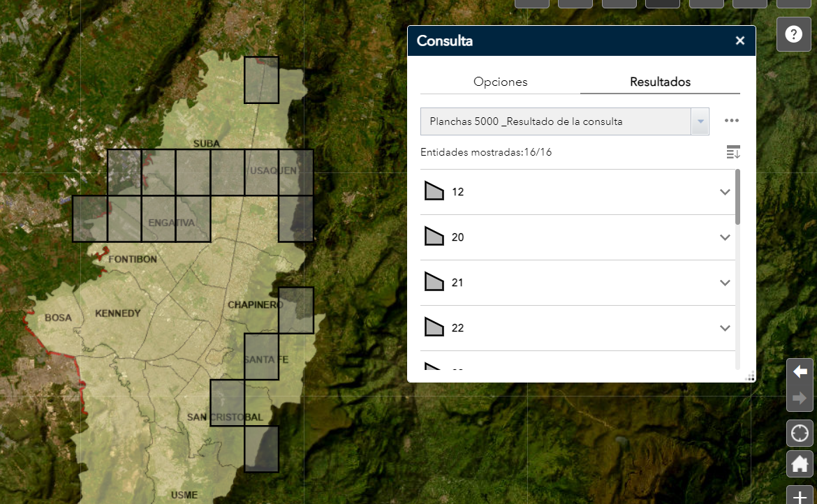The width and height of the screenshot is (817, 504).
Task: Switch to the Opciones tab
Action: pyautogui.click(x=500, y=82)
